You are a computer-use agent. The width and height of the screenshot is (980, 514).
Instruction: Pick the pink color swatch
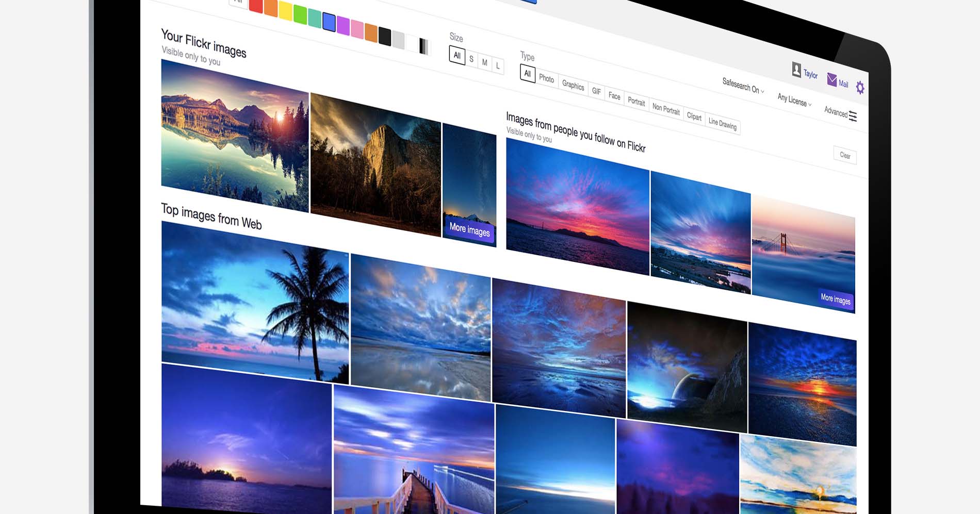tap(357, 29)
